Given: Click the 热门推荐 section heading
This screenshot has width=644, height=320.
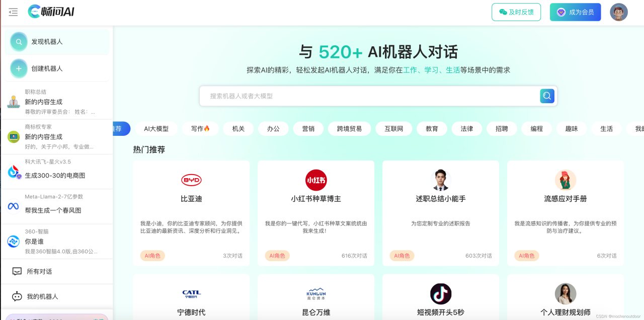Looking at the screenshot, I should click(x=149, y=149).
